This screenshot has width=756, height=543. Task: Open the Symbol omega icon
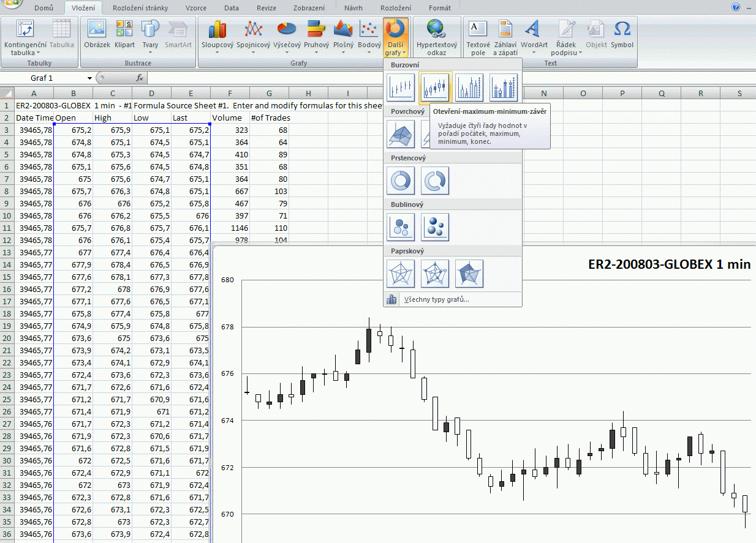coord(622,35)
